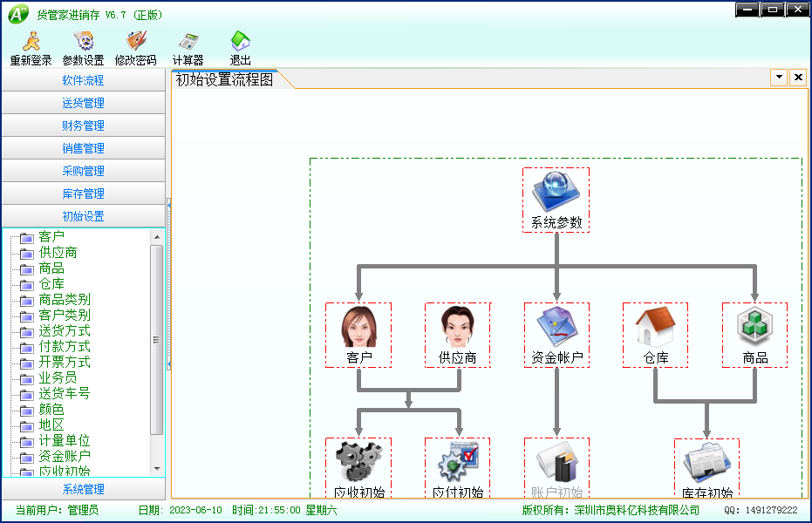
Task: Click folder icon beside 送货方式 in the tree
Action: click(26, 332)
